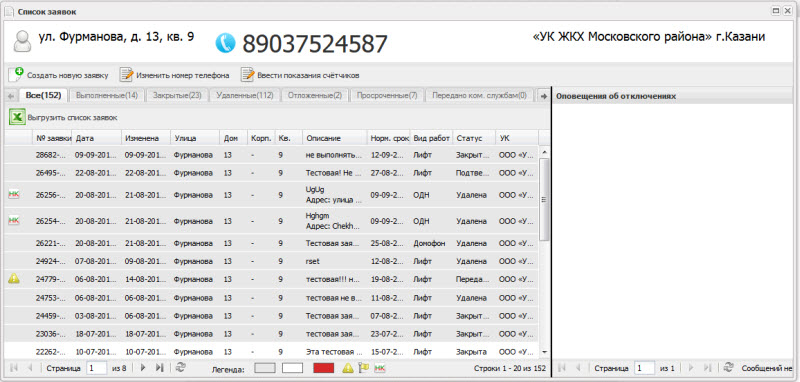800x382 pixels.
Task: Switch to Удаленные(112) tab
Action: [x=244, y=95]
